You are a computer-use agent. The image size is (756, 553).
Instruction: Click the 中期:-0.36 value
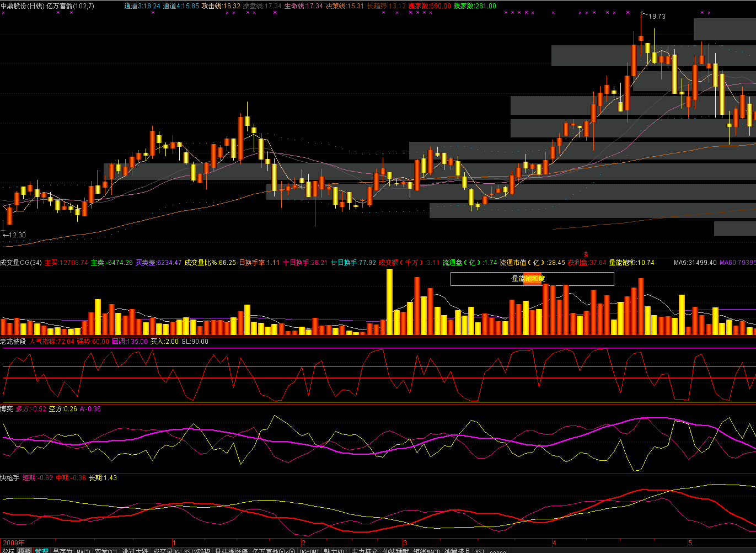point(71,478)
